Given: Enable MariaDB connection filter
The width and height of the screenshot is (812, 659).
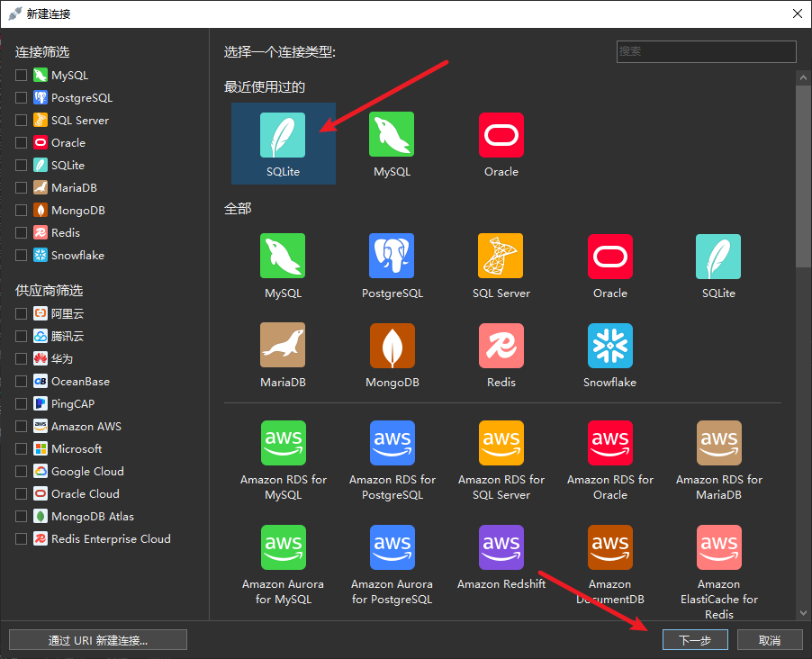Looking at the screenshot, I should pos(22,187).
